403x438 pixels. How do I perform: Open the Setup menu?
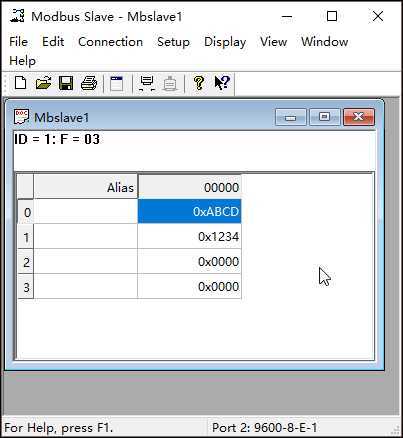[173, 42]
